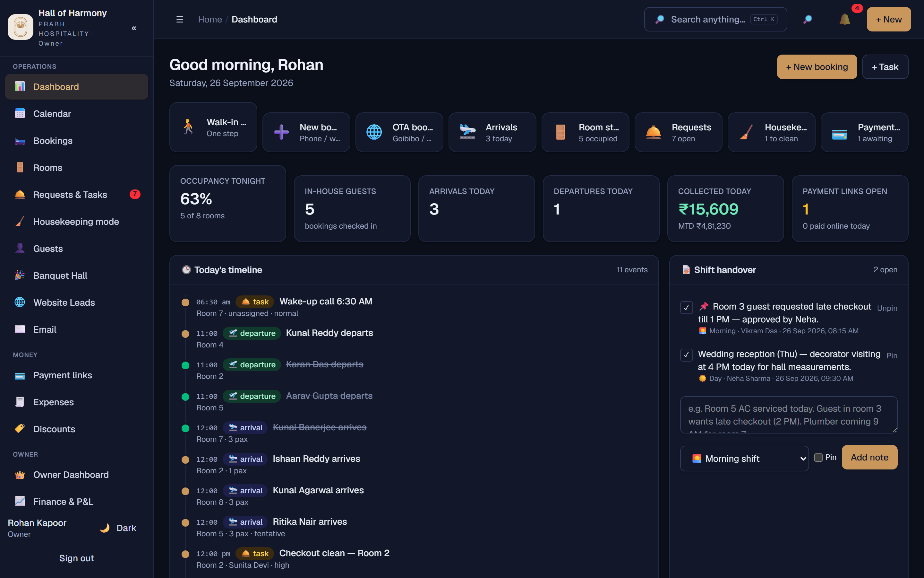The height and width of the screenshot is (578, 924).
Task: Click the Today's timeline clock icon
Action: (x=186, y=270)
